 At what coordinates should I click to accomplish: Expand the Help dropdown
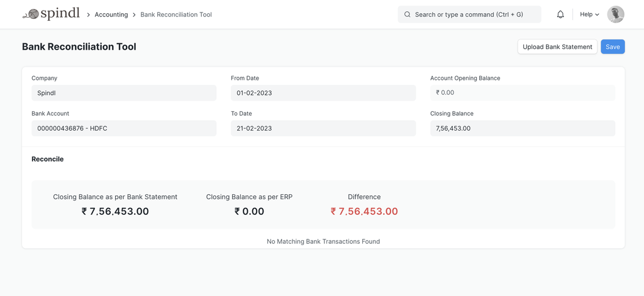[589, 14]
